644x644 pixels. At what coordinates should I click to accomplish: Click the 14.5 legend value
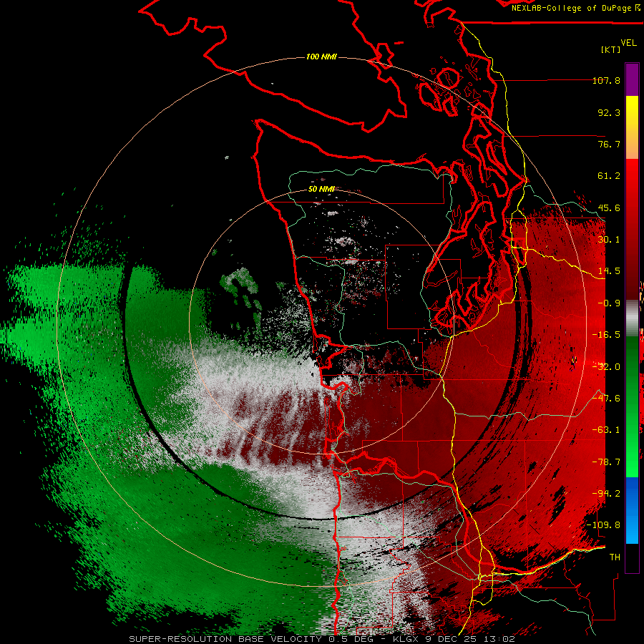609,271
